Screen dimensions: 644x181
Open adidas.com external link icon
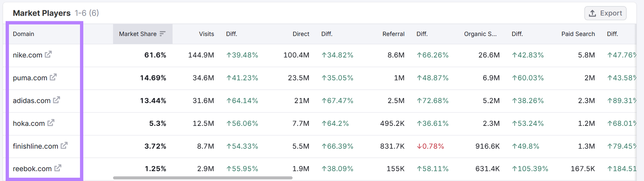pos(56,100)
